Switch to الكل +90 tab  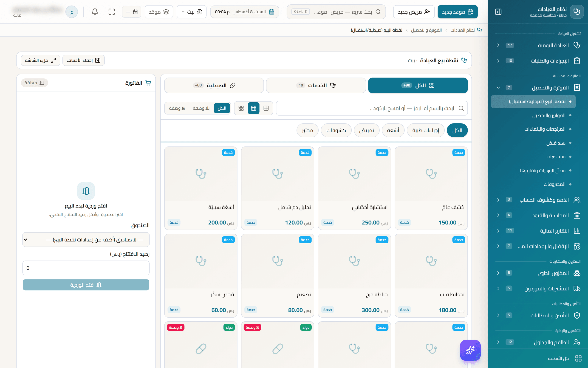tap(418, 85)
